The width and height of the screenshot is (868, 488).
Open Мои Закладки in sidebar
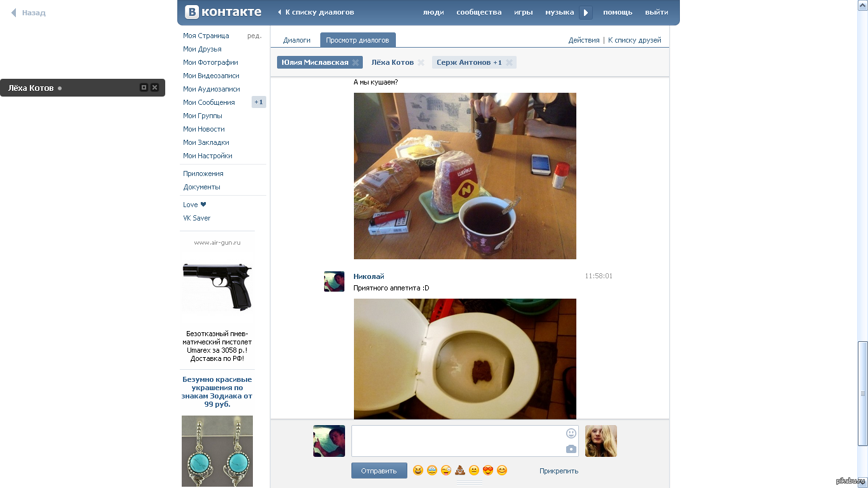click(x=206, y=142)
